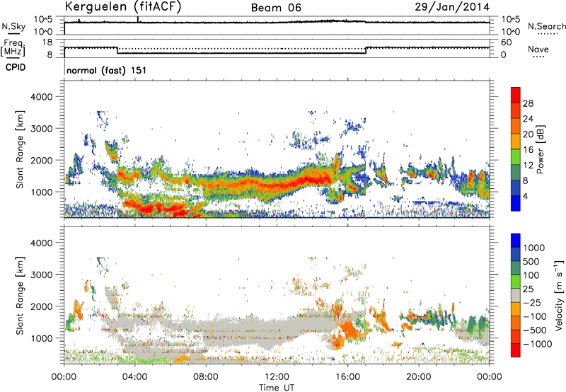566x392 pixels.
Task: Click the 'Beam 06' label
Action: click(276, 8)
